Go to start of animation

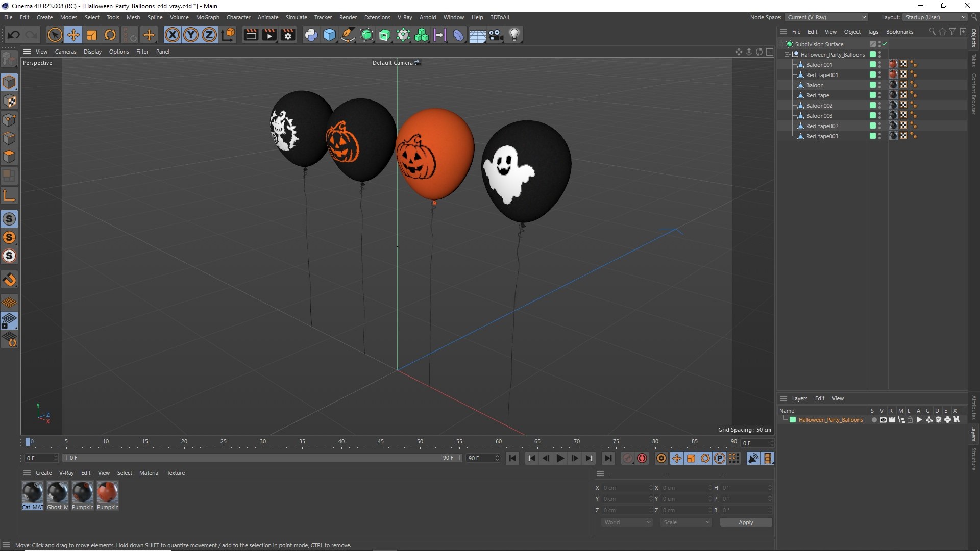coord(512,458)
